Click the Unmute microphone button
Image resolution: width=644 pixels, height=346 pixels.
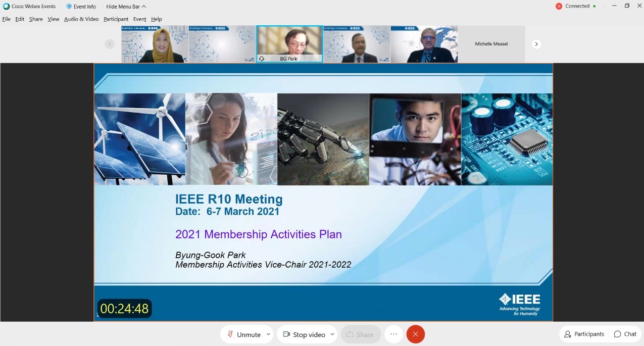tap(243, 334)
